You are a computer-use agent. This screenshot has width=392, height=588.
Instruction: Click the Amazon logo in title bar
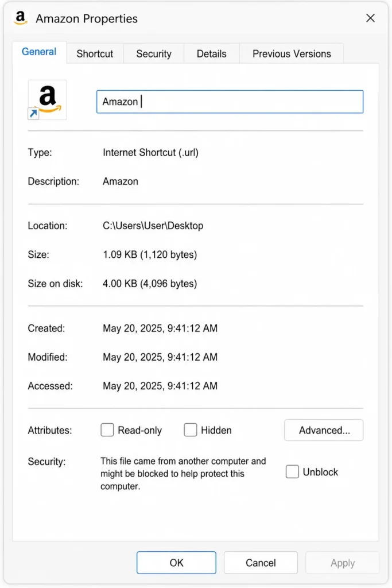point(20,18)
